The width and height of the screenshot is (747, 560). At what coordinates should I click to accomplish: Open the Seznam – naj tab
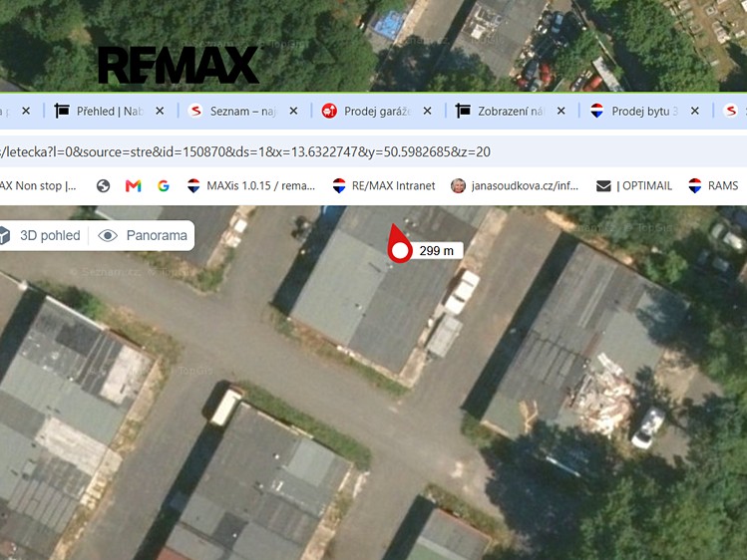click(x=243, y=111)
